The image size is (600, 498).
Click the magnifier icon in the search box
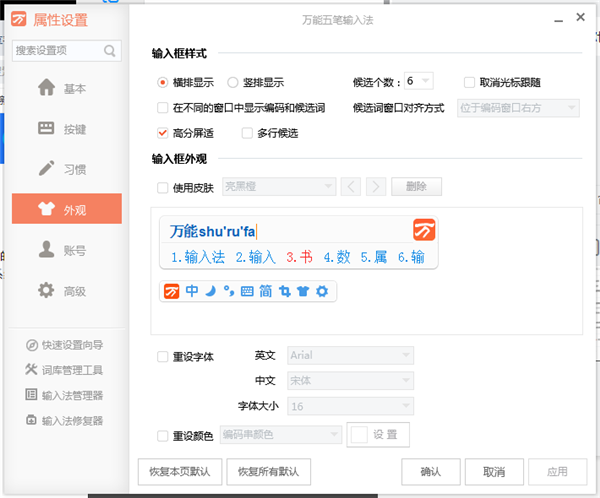pos(109,51)
